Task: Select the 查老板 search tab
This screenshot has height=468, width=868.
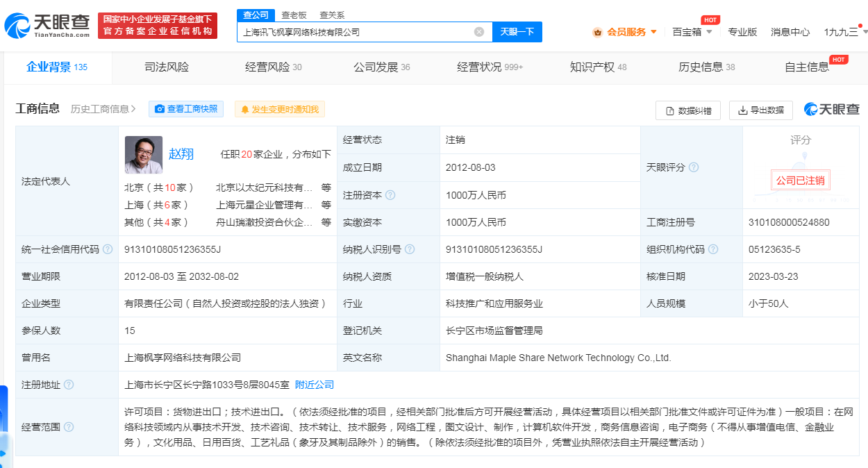Action: coord(294,15)
